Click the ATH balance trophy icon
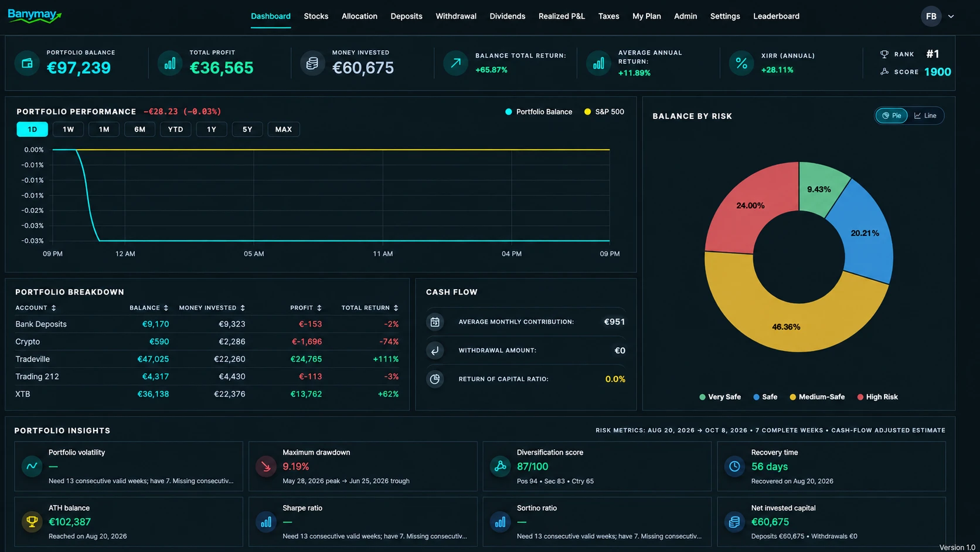 [32, 521]
